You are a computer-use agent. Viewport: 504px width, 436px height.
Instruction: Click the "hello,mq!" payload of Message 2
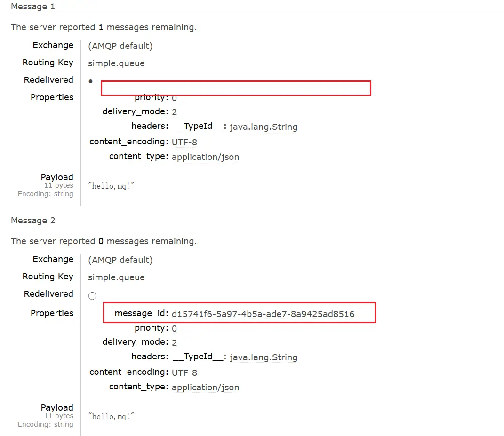112,416
